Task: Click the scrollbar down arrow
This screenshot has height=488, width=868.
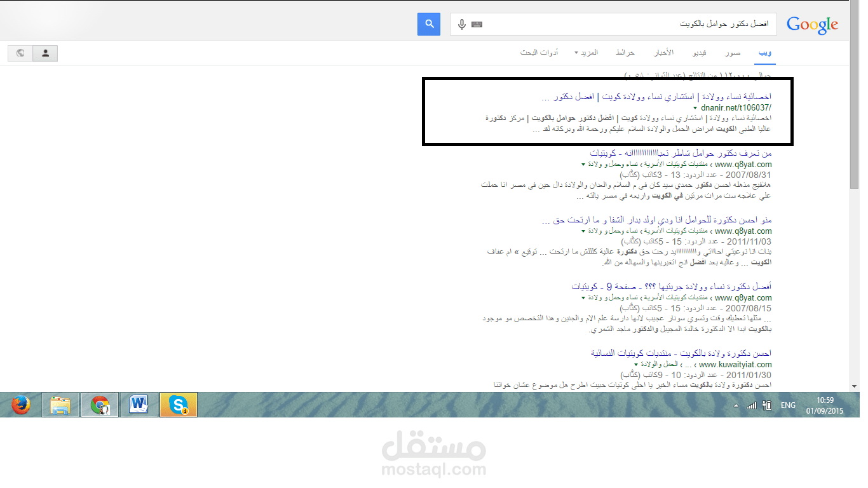Action: [x=855, y=386]
